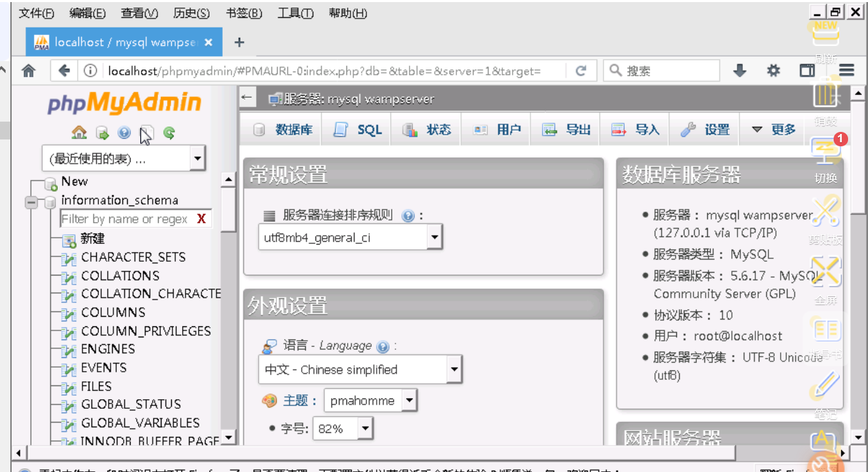Image resolution: width=868 pixels, height=472 pixels.
Task: Open the 导出 export tab
Action: pos(566,130)
